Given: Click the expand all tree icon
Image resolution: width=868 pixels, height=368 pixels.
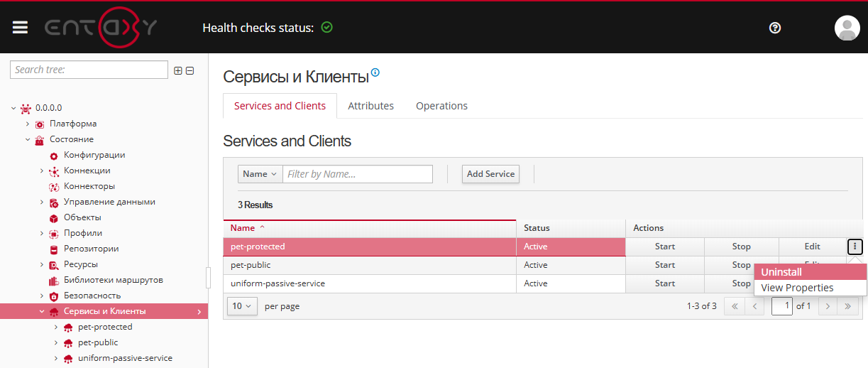Looking at the screenshot, I should [178, 70].
